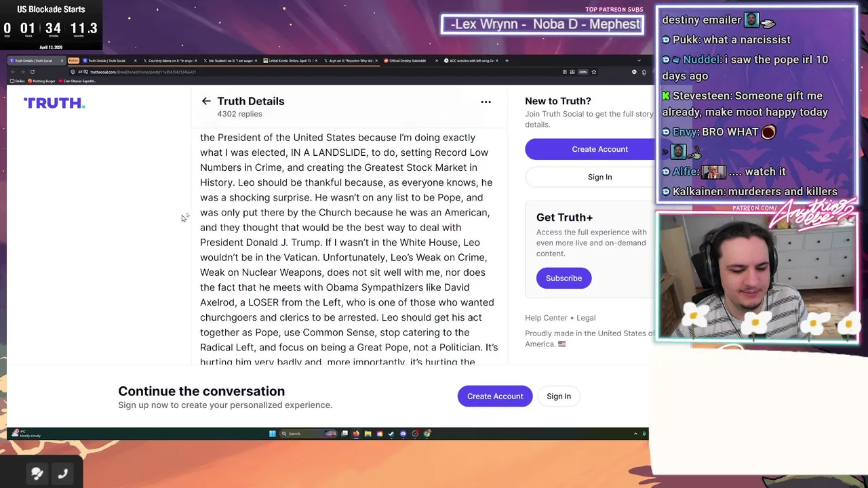Screen dimensions: 868x488
Task: Click chat message from Nuddel
Action: pos(745,68)
